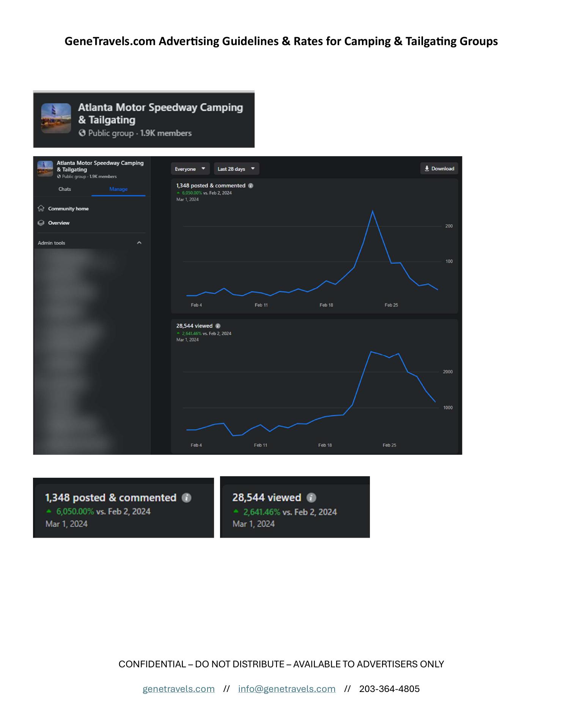Click info icon in enlarged 28,544 viewed card
Screen dimensions: 563x728
pyautogui.click(x=311, y=498)
